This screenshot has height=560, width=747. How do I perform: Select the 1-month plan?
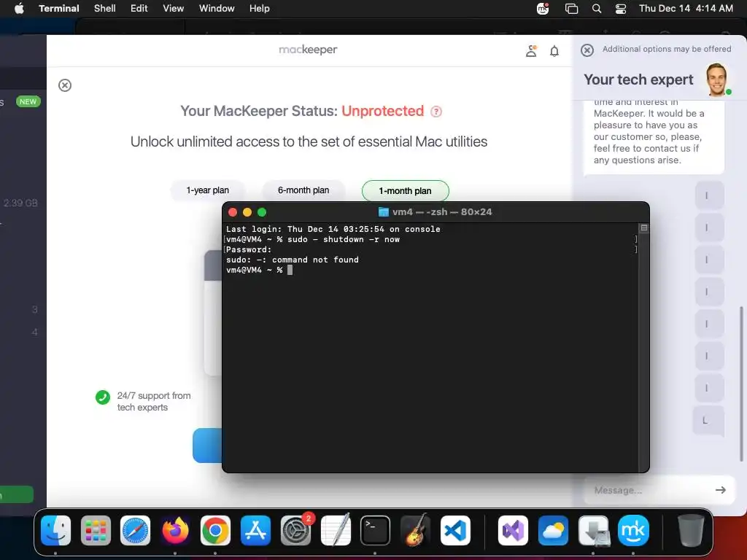(406, 191)
